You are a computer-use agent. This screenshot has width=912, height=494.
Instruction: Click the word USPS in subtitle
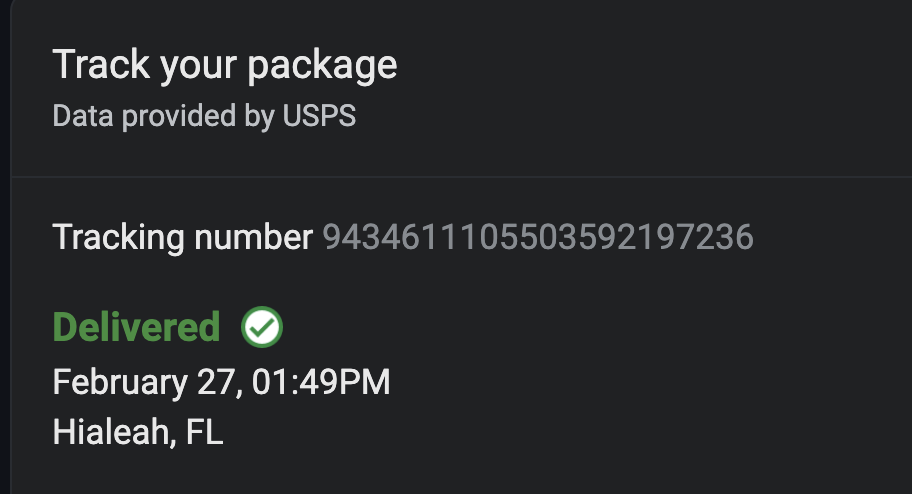pyautogui.click(x=319, y=116)
